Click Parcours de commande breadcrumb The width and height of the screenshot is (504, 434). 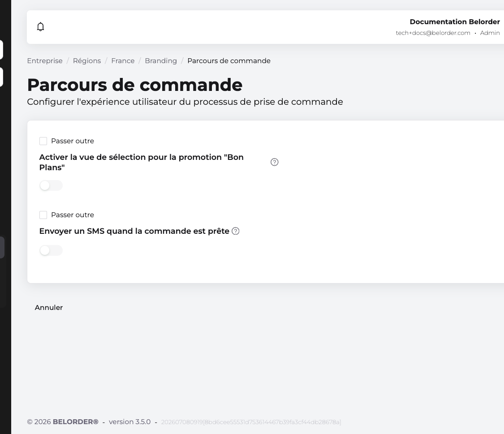(229, 61)
